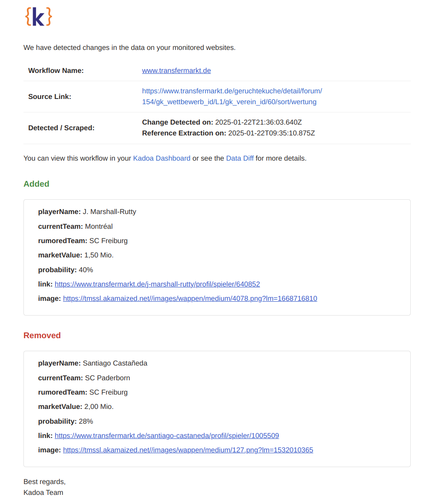Open the Data Diff link
The image size is (432, 504).
point(240,158)
